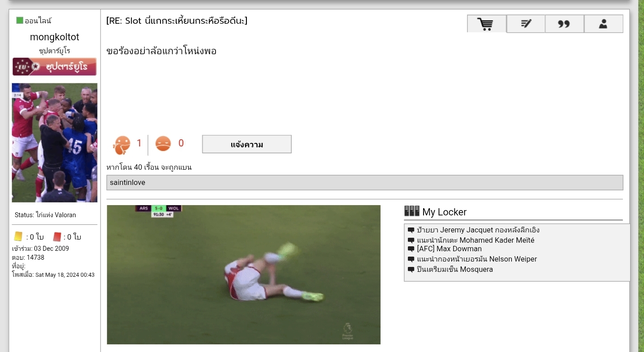Click the quote reply icon
Viewport: 644px width, 352px height.
564,24
